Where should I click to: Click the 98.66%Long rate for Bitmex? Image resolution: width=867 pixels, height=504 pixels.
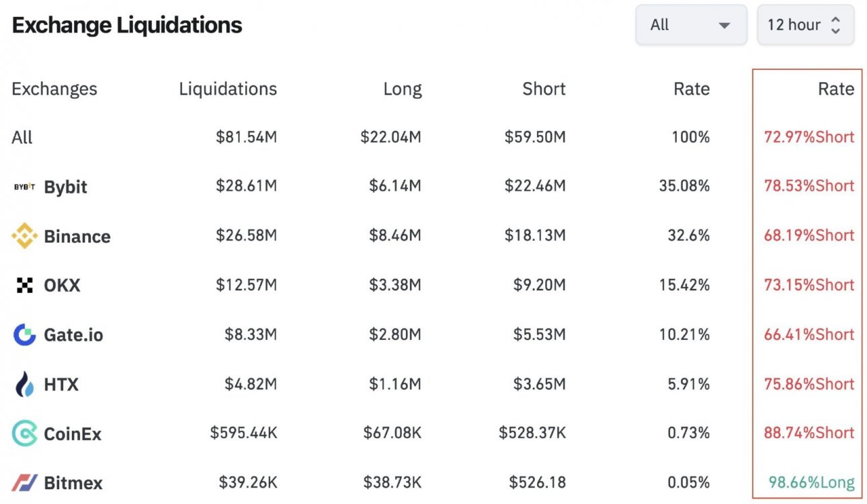811,482
